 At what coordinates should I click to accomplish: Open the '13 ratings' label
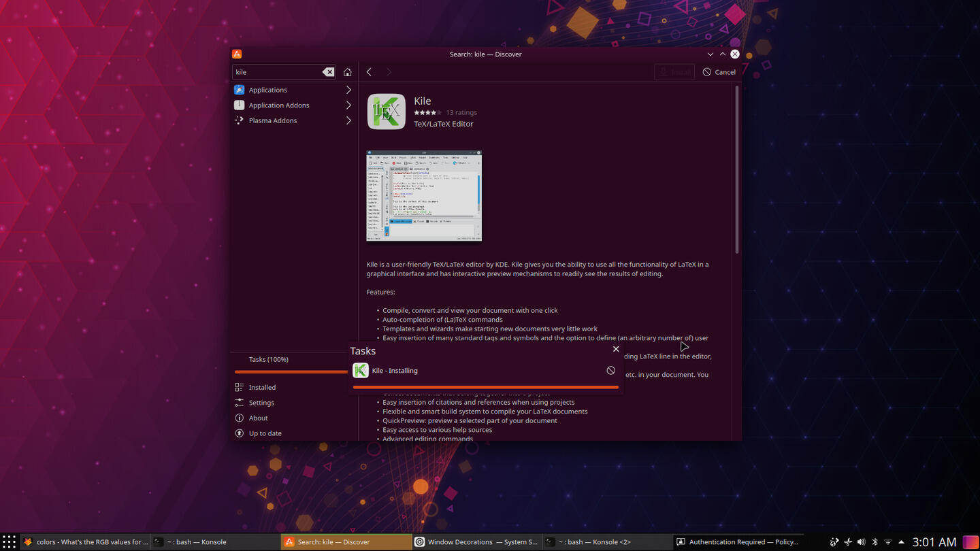pos(461,113)
